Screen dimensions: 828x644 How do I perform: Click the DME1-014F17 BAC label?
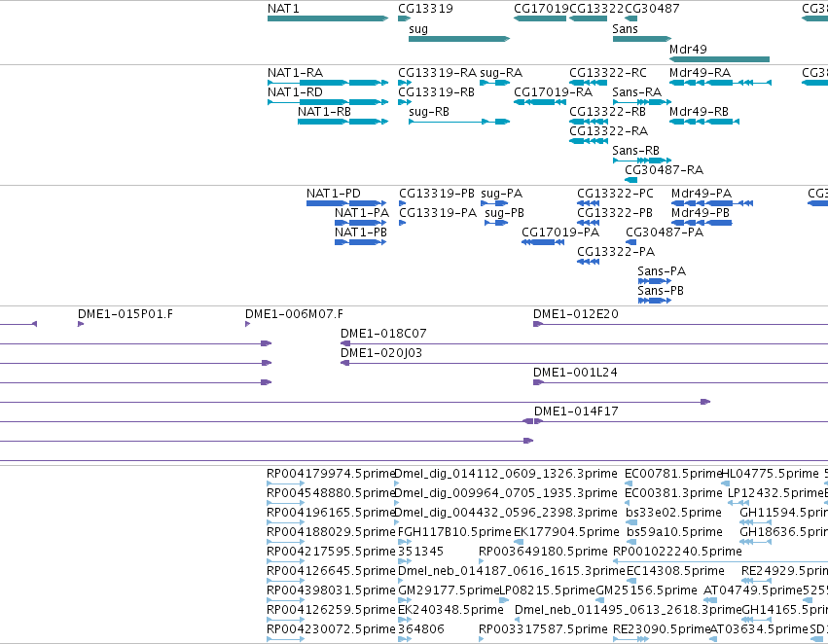tap(576, 411)
